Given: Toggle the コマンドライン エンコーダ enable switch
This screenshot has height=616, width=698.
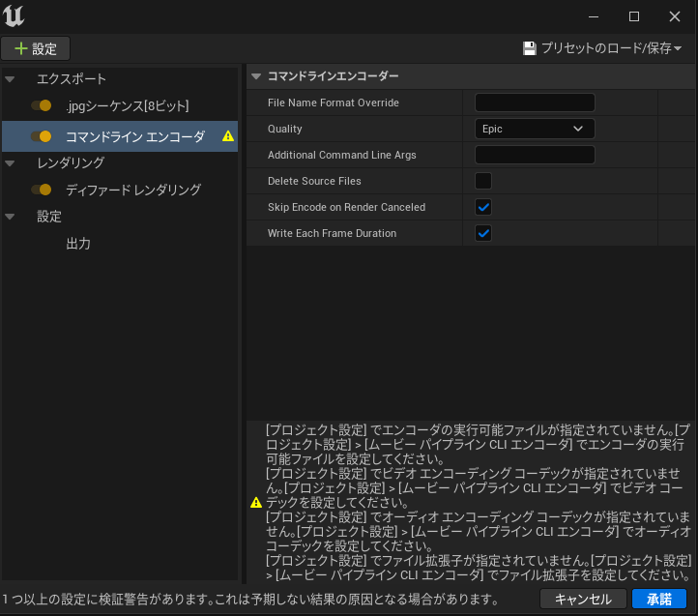Looking at the screenshot, I should click(x=42, y=136).
